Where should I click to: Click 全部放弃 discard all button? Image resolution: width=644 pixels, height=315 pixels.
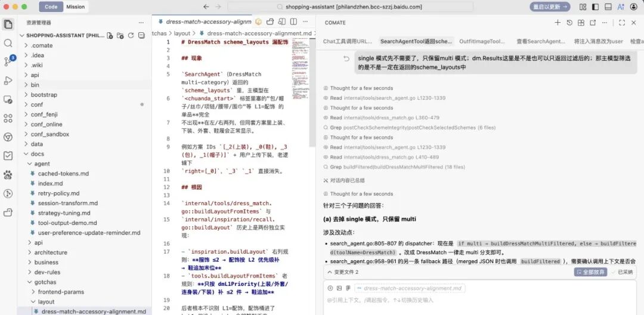coord(590,272)
